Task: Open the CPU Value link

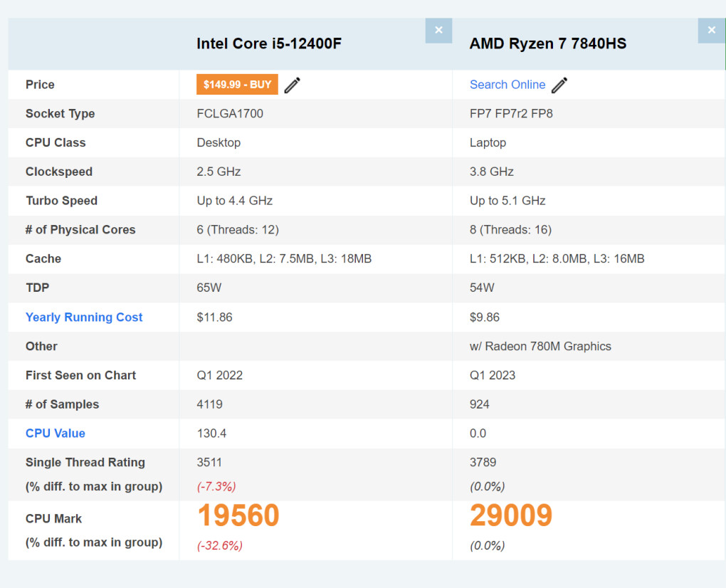Action: coord(55,434)
